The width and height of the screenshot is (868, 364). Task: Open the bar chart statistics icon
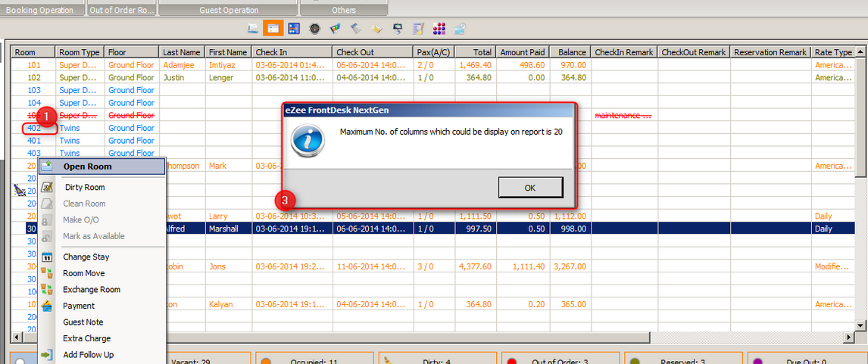tap(335, 28)
